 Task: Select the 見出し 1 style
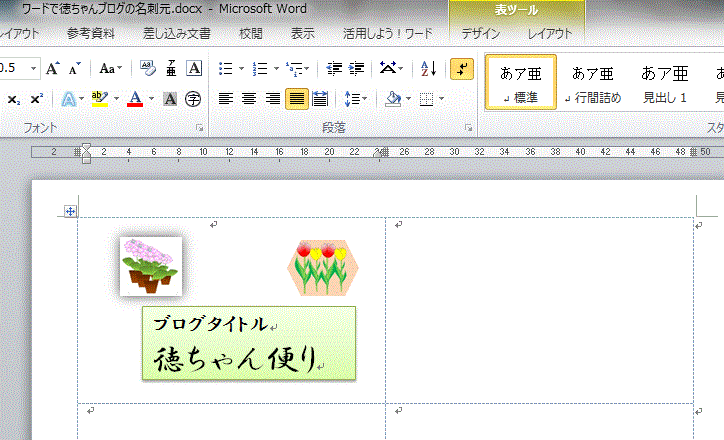coord(664,82)
